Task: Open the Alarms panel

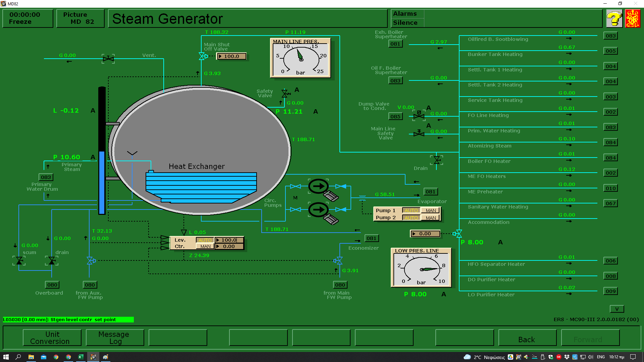Action: pos(405,14)
